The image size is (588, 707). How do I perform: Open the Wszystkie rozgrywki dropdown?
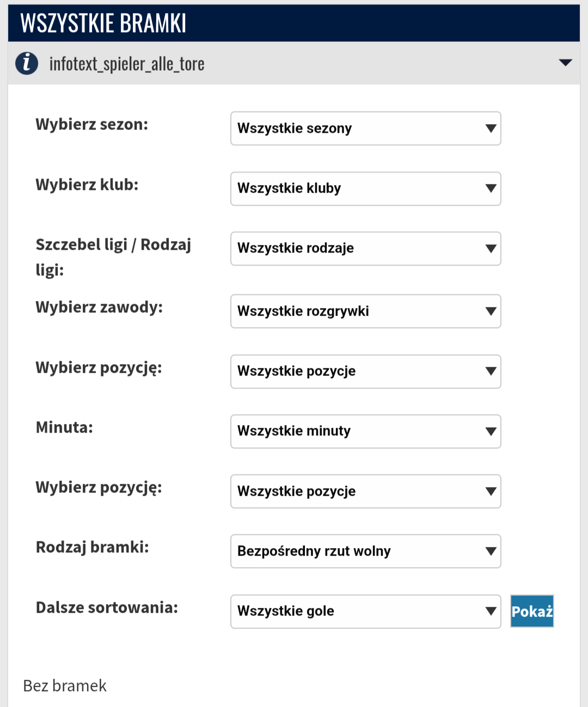(365, 311)
